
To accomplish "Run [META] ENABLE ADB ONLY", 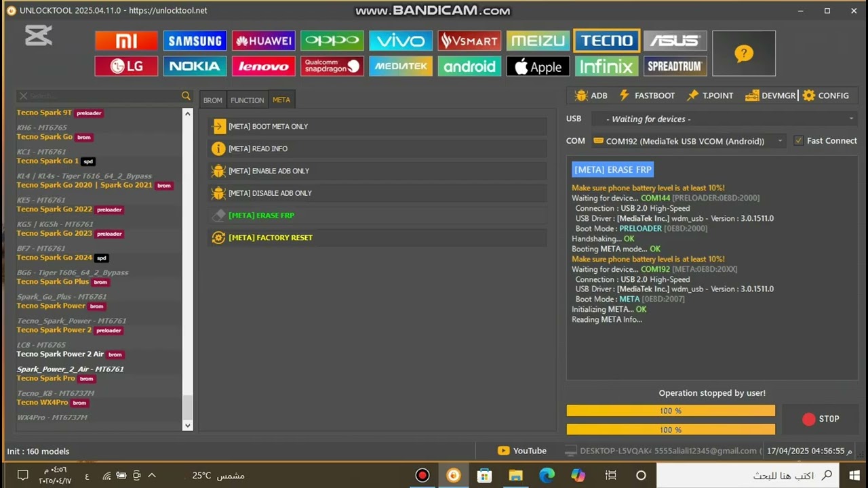I will [378, 171].
